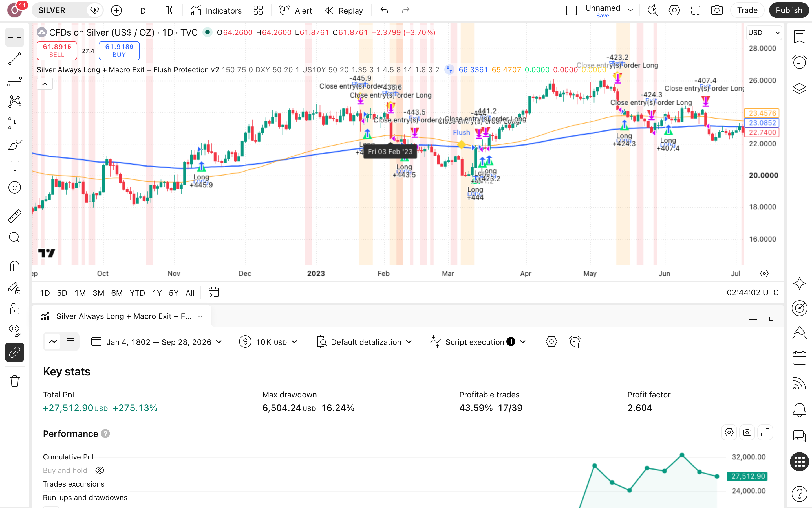
Task: Open chart style candles selector
Action: 169,10
